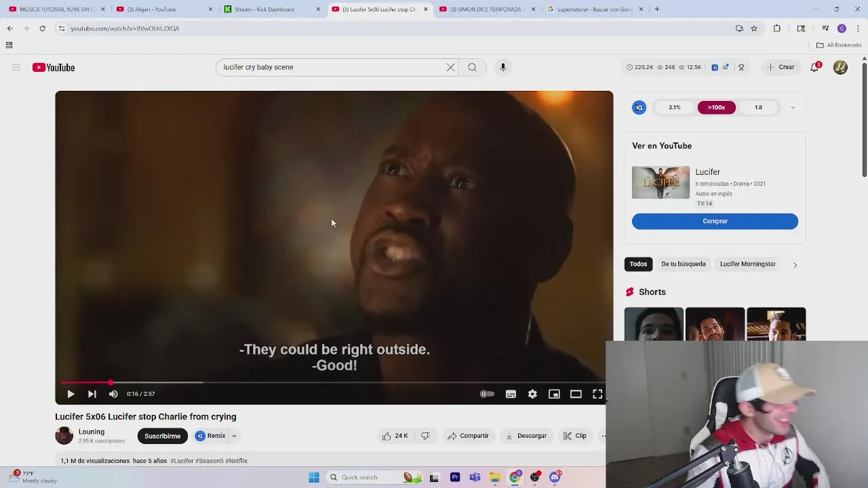
Task: Open the vidIQ list icon with blue dot
Action: tap(726, 67)
